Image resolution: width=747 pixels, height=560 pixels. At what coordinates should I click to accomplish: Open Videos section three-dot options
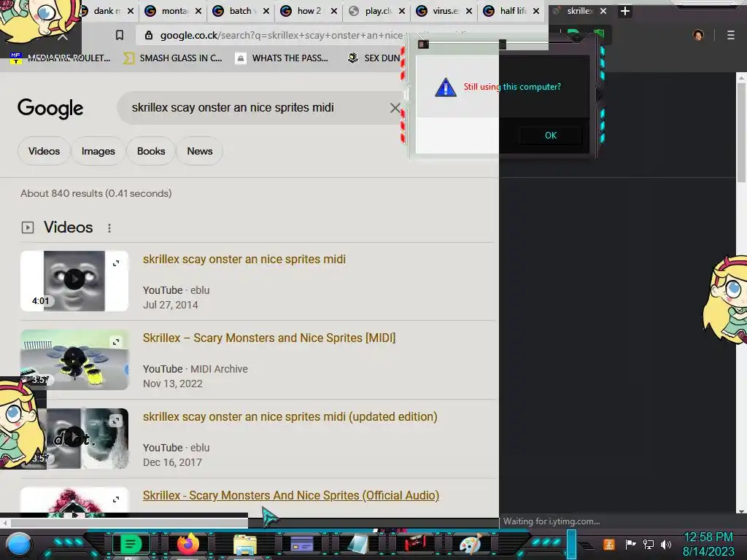click(x=109, y=228)
